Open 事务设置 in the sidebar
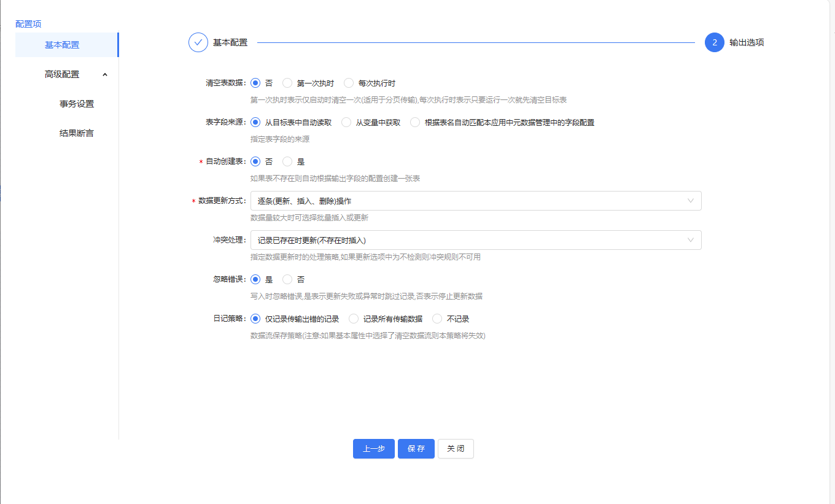Screen dimensions: 835x504 [77, 104]
